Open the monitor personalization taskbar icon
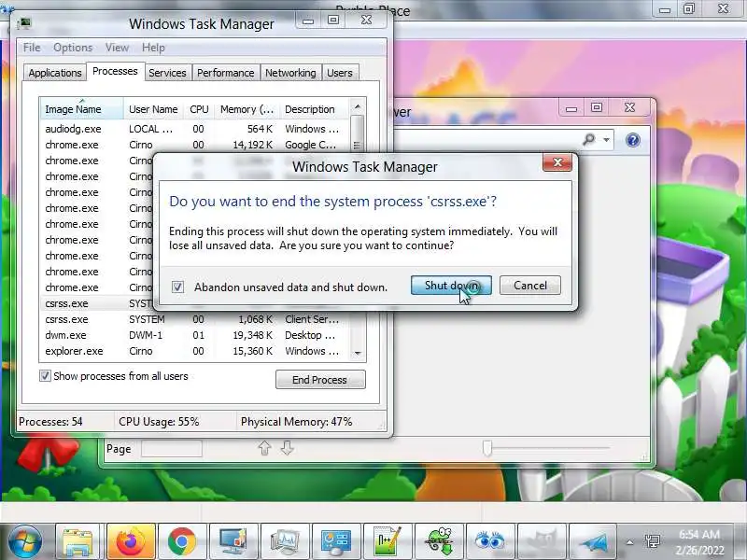The image size is (747, 560). [233, 542]
